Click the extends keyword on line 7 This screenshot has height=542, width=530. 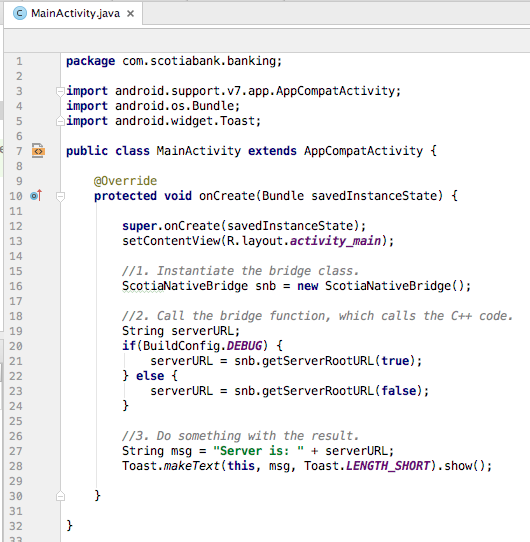(x=272, y=151)
